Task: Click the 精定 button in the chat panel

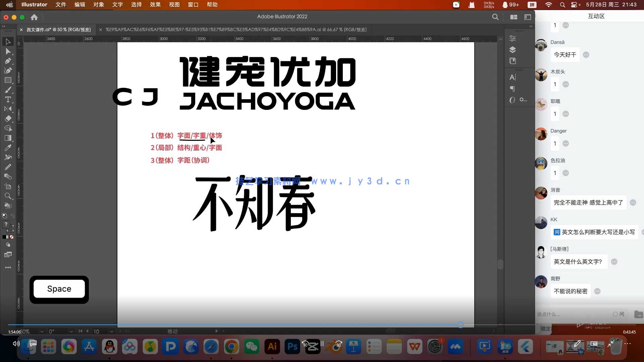Action: point(545,329)
